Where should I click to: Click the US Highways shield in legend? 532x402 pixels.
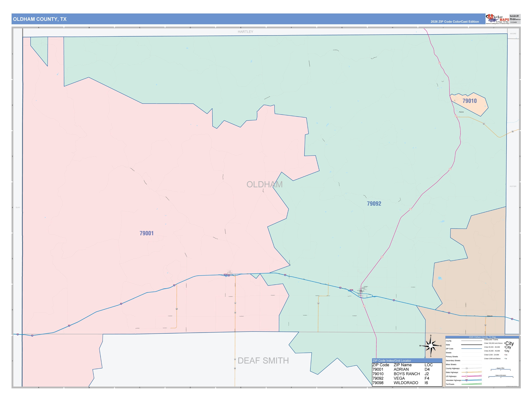pos(467,376)
